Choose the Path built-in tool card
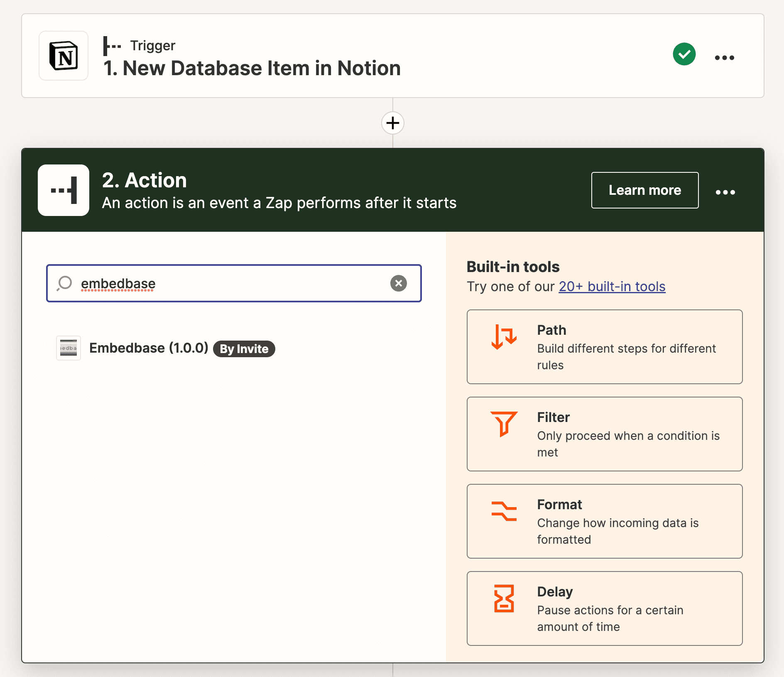The width and height of the screenshot is (784, 677). (605, 347)
